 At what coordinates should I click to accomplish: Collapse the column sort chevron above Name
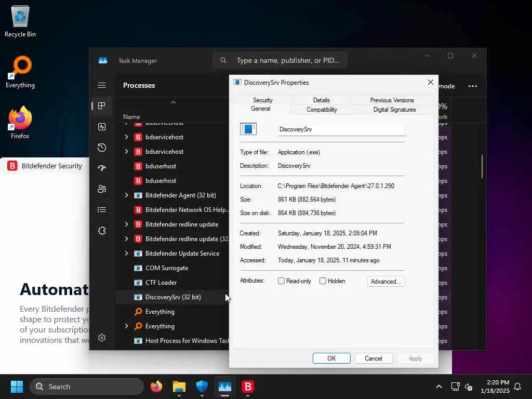click(x=173, y=102)
